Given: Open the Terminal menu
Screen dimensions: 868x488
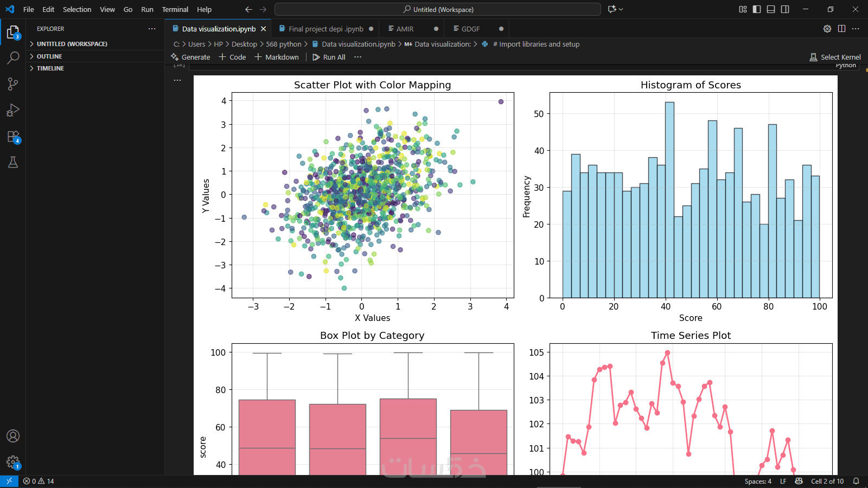Looking at the screenshot, I should [x=175, y=9].
